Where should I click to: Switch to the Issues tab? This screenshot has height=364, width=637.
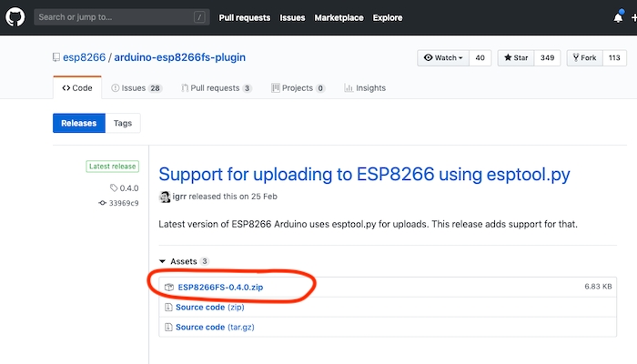point(136,88)
